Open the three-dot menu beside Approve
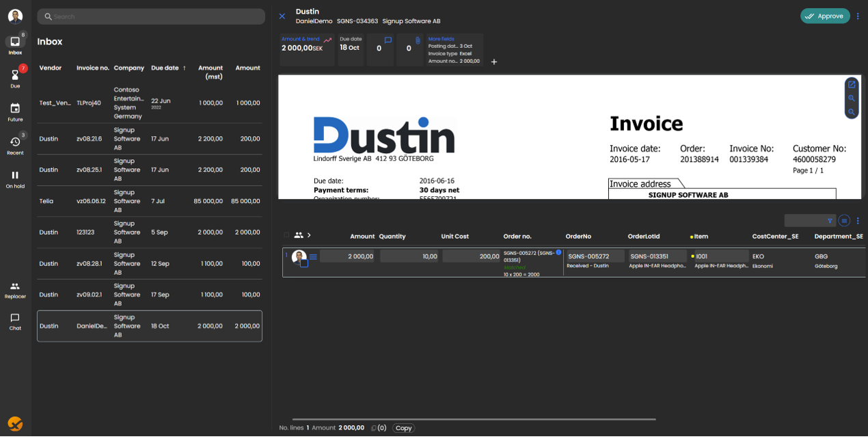The width and height of the screenshot is (868, 439). [858, 16]
